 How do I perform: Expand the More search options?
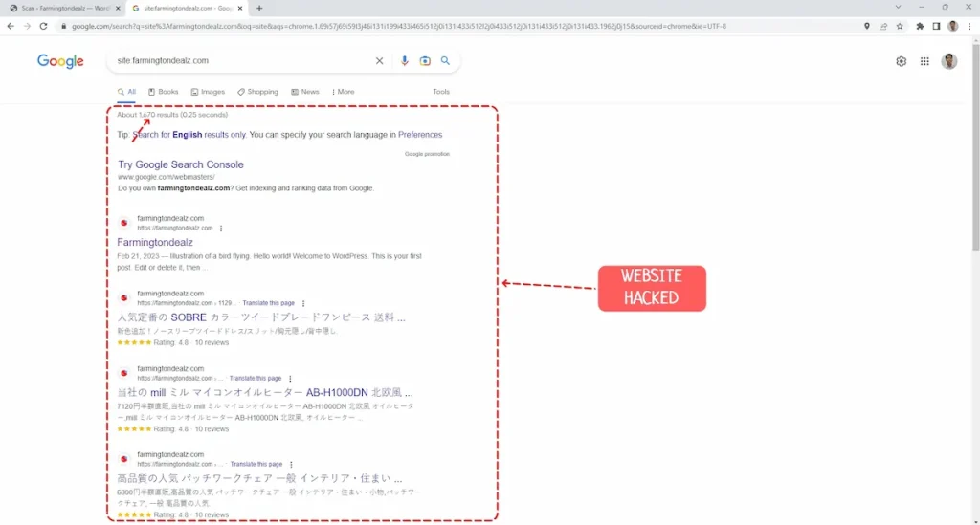click(x=344, y=92)
